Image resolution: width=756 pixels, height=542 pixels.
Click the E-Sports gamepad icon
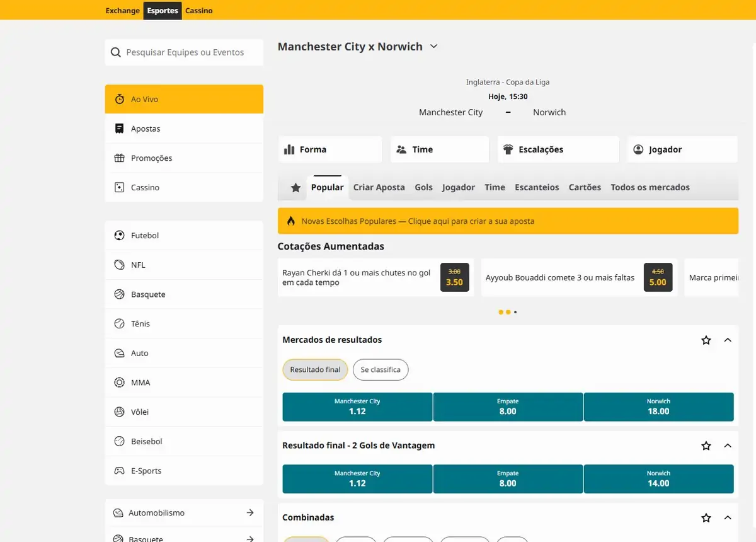point(119,471)
